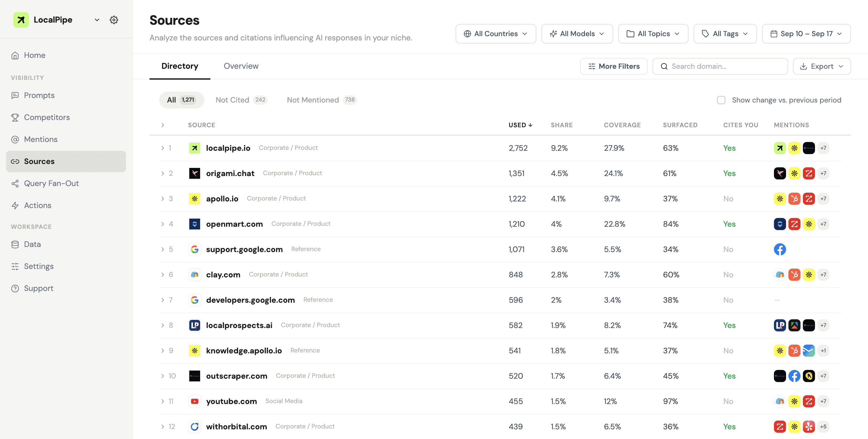Open the All Models dropdown

point(577,34)
